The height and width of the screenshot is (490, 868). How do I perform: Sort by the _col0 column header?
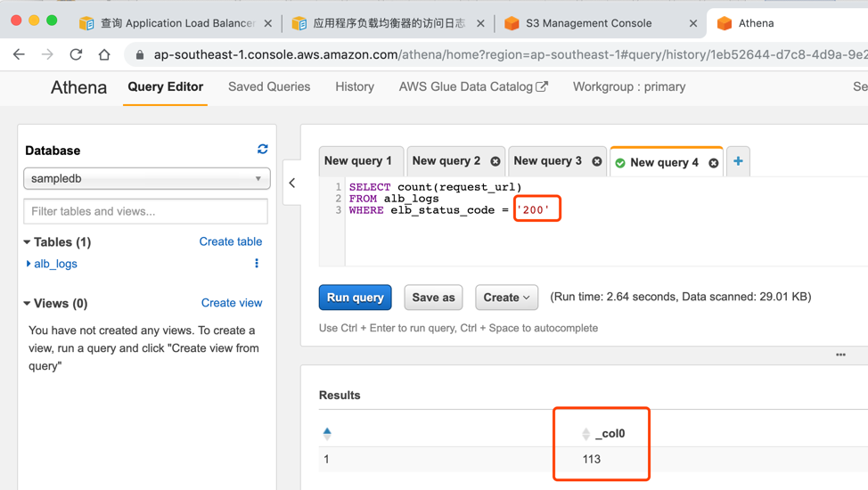click(x=610, y=434)
